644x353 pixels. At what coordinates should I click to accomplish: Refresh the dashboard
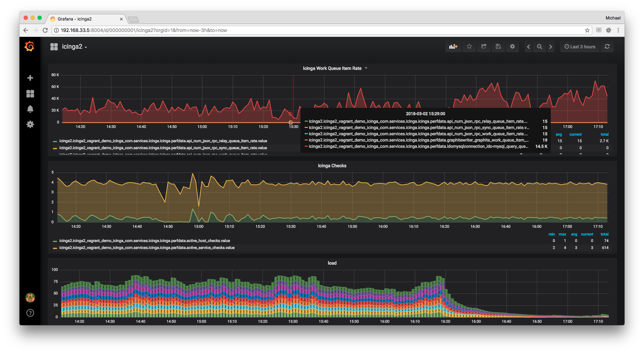coord(607,47)
